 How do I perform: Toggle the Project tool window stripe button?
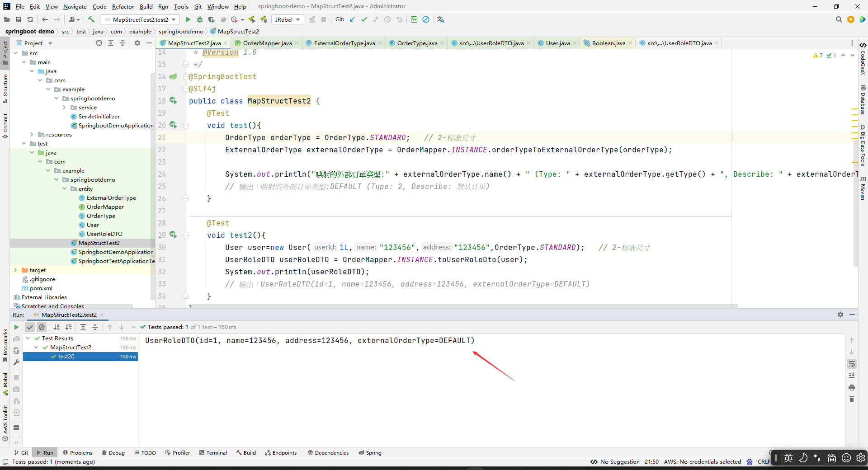point(5,53)
